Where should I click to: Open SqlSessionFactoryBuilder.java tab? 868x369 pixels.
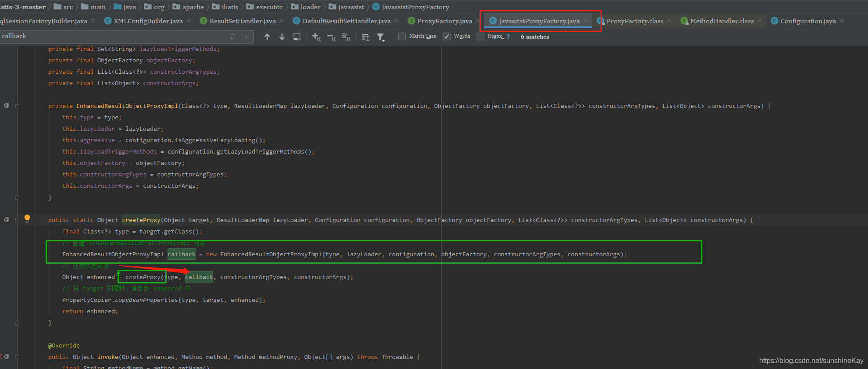pos(43,21)
